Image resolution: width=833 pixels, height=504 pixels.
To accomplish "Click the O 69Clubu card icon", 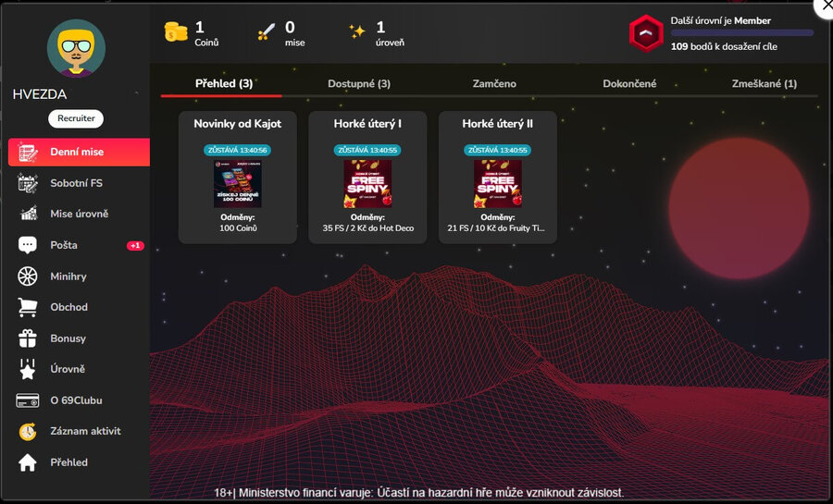I will (28, 400).
